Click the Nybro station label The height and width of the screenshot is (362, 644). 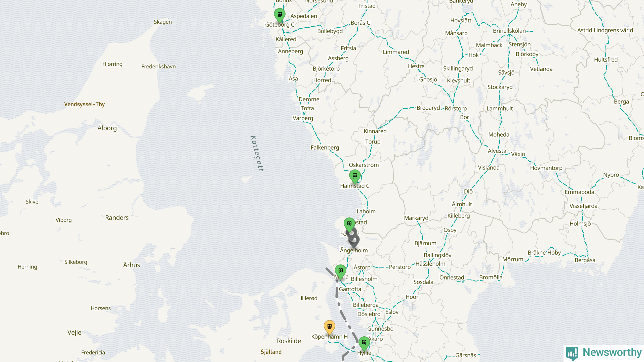[x=611, y=175]
